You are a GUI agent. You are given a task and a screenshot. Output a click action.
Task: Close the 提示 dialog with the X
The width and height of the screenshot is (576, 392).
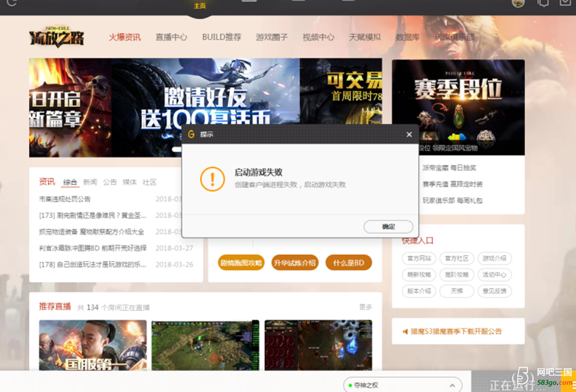[409, 134]
